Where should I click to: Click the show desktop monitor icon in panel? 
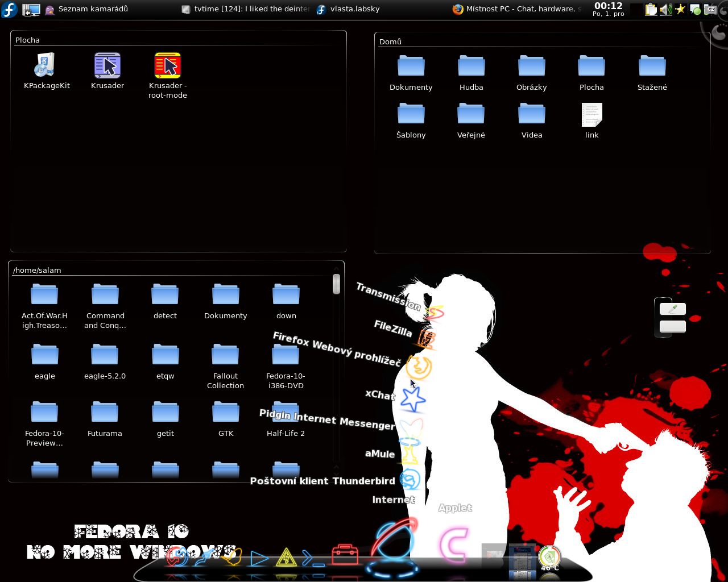tap(31, 10)
